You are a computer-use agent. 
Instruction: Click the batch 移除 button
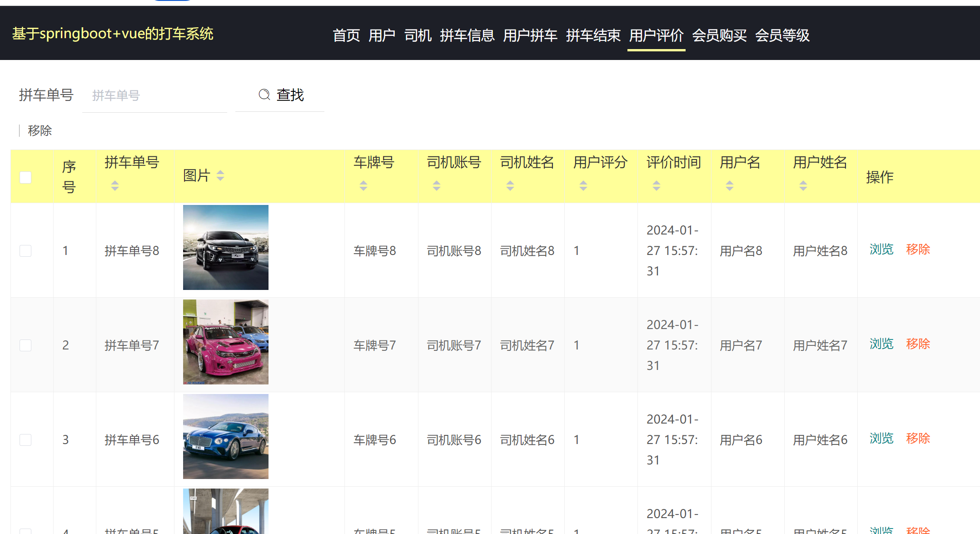(39, 130)
